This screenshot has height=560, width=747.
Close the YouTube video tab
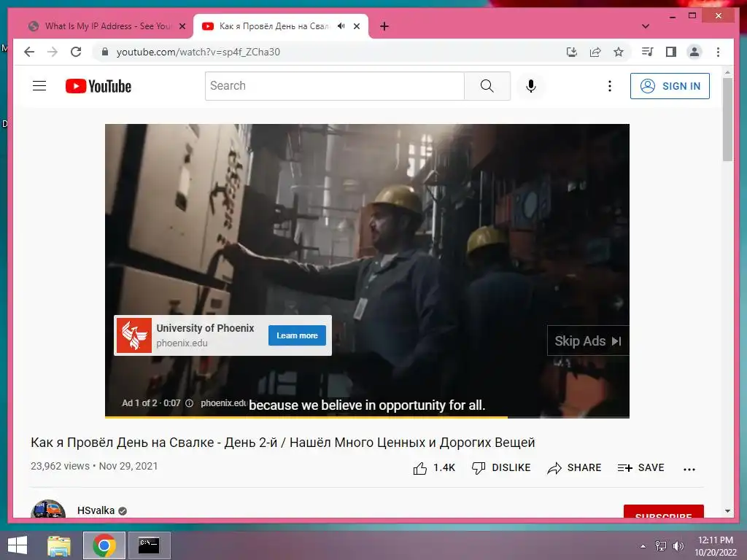[x=356, y=26]
